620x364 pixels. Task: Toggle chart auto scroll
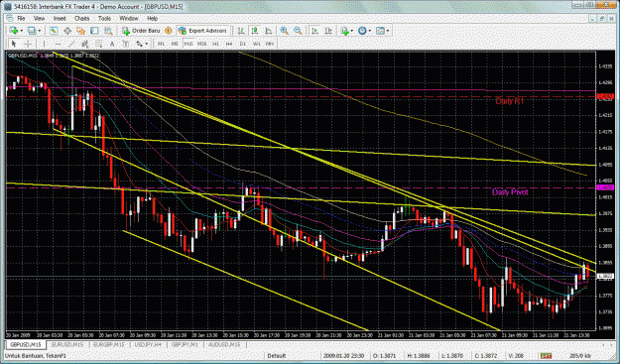tap(314, 31)
